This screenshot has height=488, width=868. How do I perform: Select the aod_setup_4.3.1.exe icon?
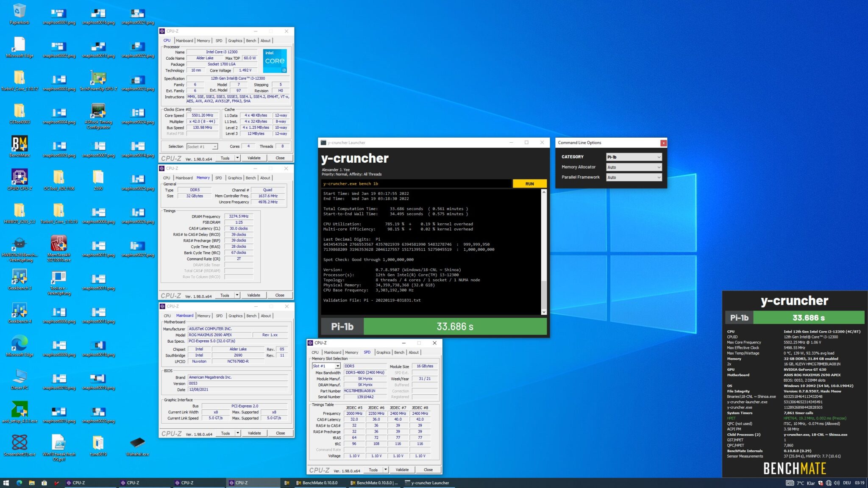tap(19, 412)
